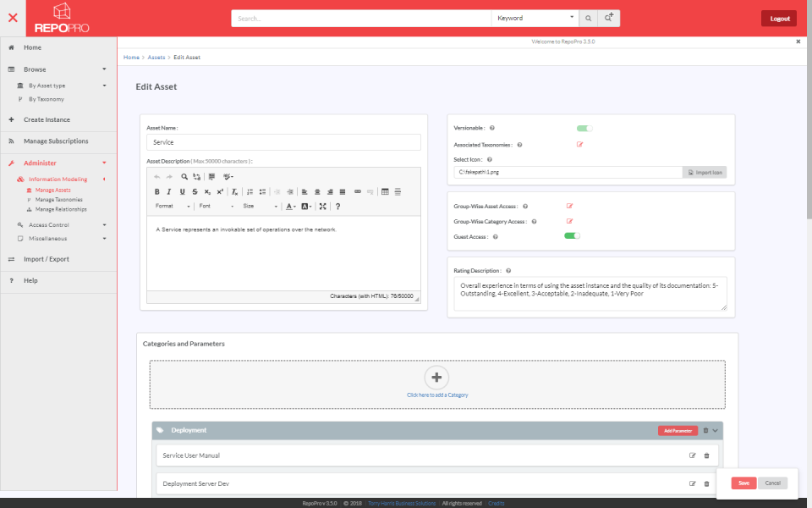Toggle subscript formatting in the editor
This screenshot has height=508, width=812.
pyautogui.click(x=207, y=191)
